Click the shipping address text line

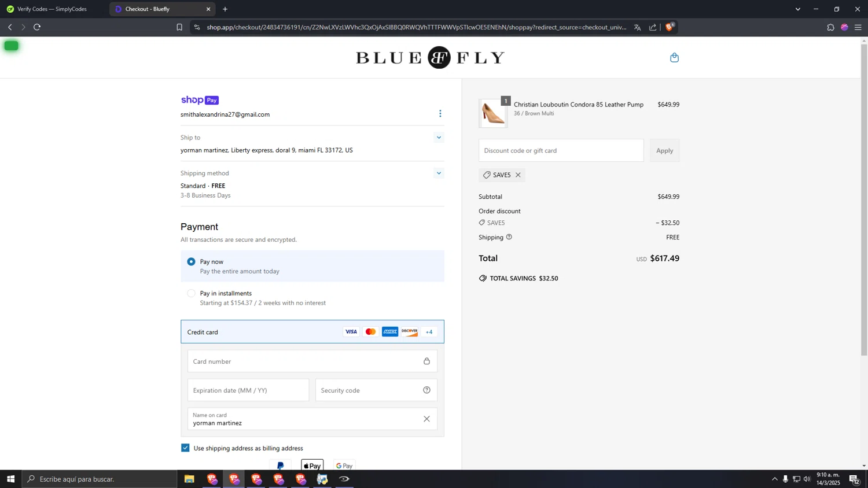tap(267, 150)
